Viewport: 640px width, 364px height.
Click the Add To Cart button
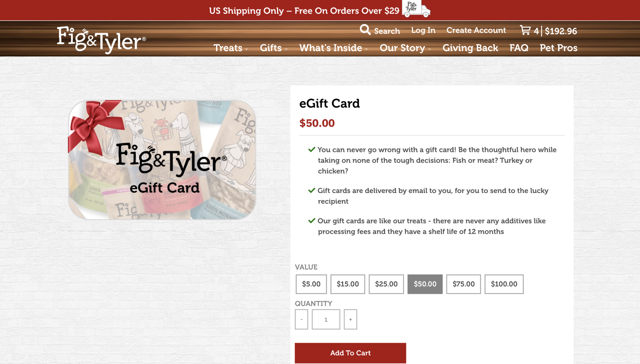350,353
